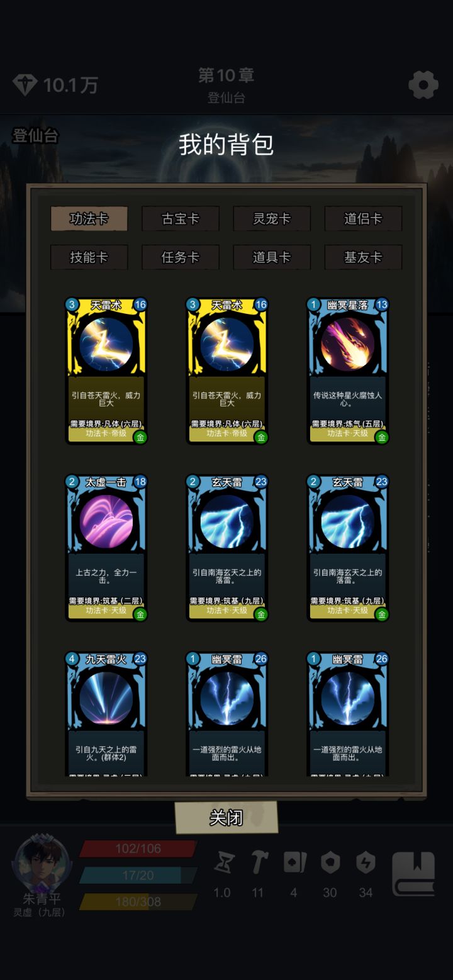Select the 基友卡 tab
Viewport: 453px width, 980px height.
(x=363, y=257)
